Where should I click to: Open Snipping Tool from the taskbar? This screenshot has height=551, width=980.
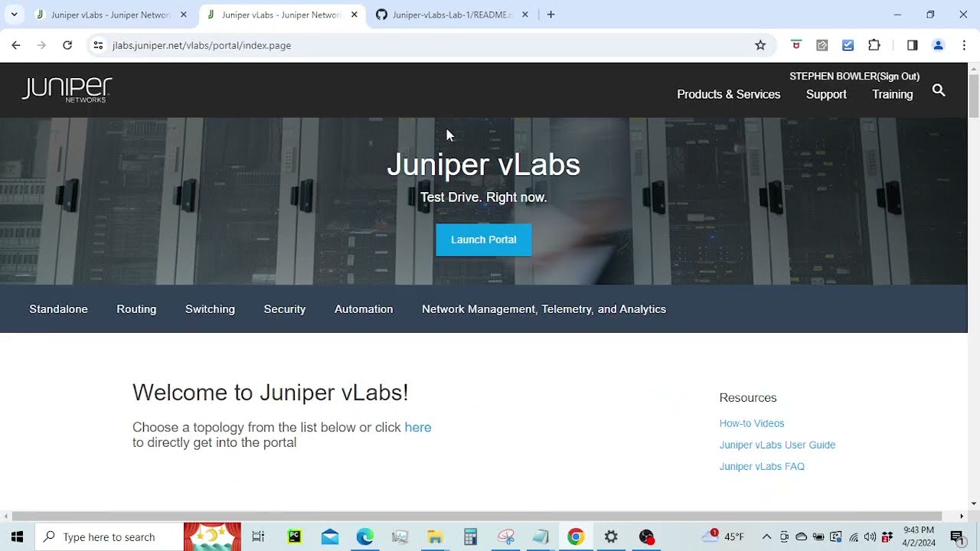coord(505,536)
